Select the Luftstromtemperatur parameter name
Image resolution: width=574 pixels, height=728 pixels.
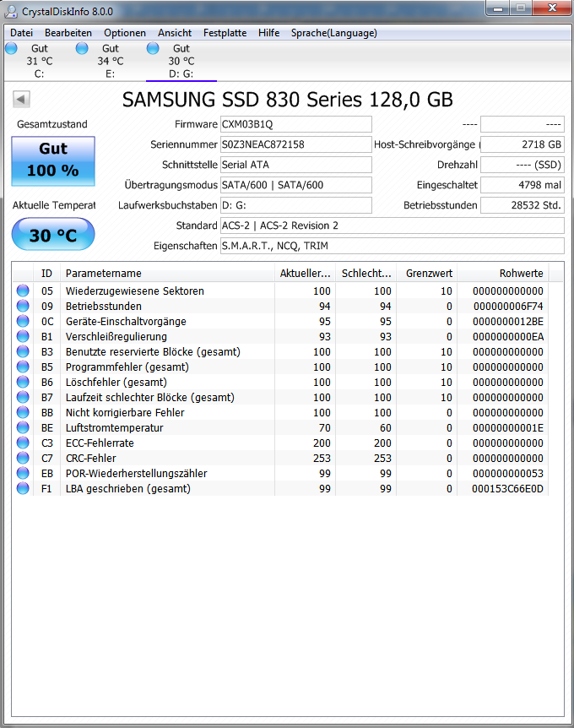[114, 428]
